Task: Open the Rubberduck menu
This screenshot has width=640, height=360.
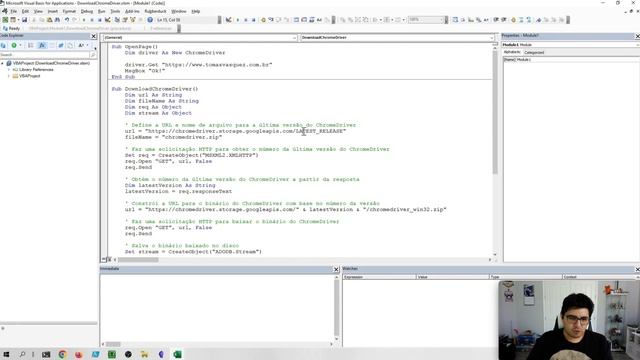Action: click(156, 11)
